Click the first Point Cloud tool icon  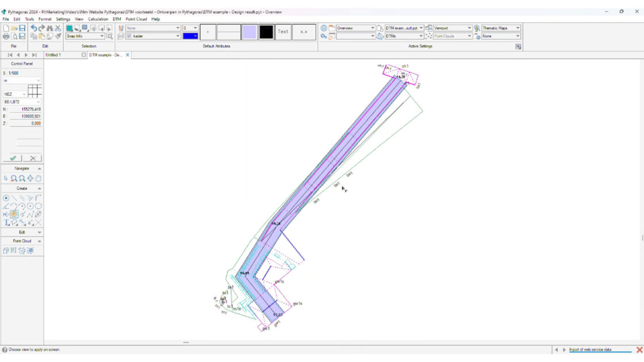[6, 251]
